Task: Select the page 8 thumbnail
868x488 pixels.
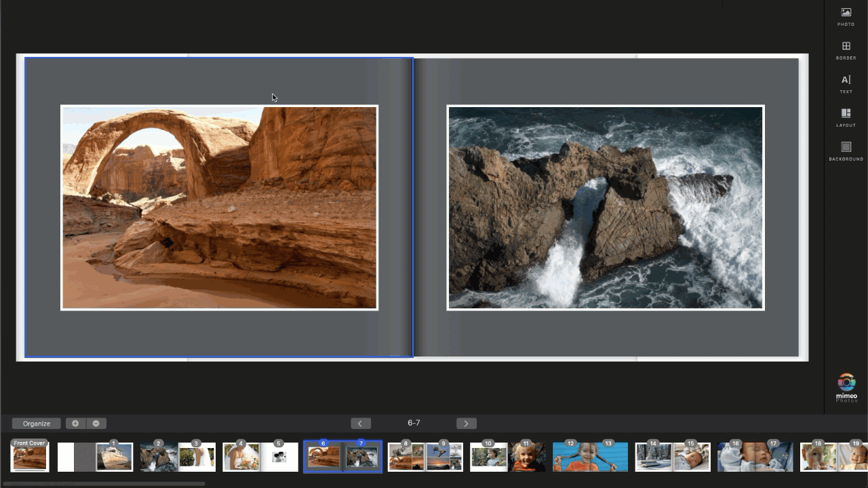Action: pos(407,457)
